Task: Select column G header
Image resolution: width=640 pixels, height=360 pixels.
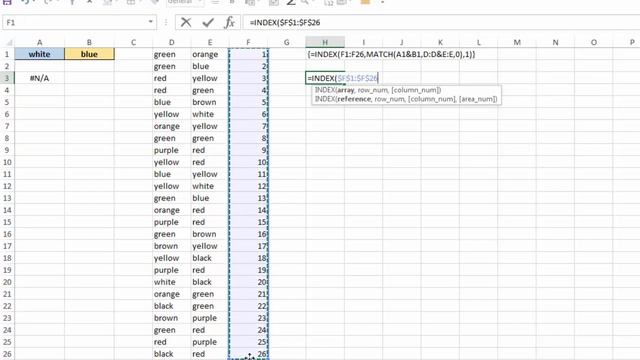Action: (x=287, y=42)
